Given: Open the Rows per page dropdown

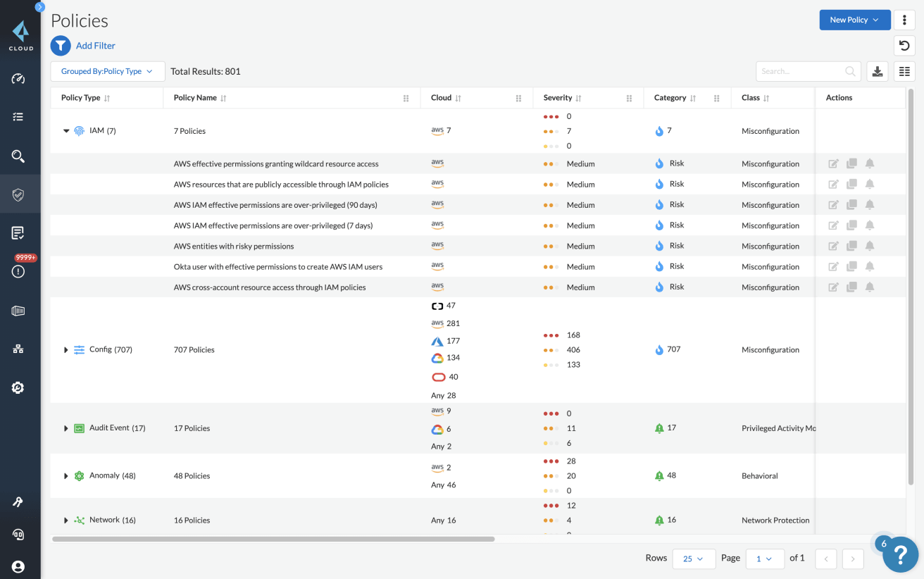Looking at the screenshot, I should click(x=694, y=559).
